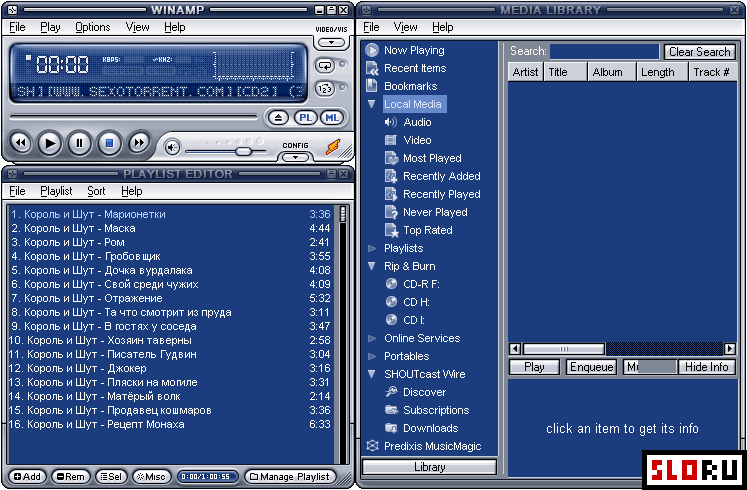
Task: Open Predixis MusicMagic item
Action: pos(433,447)
